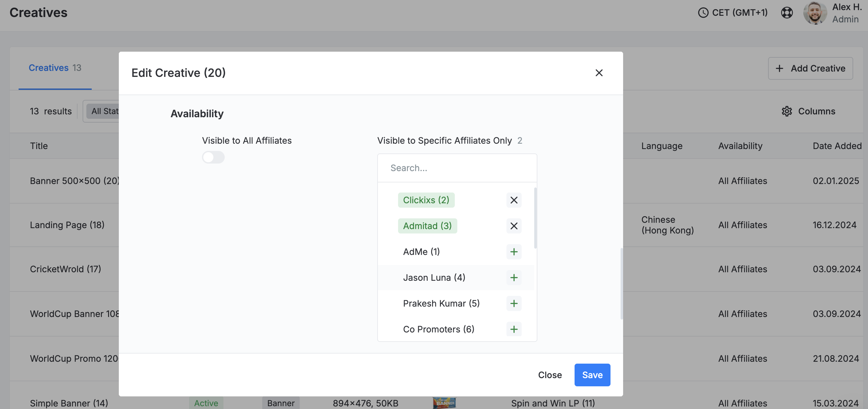Click the Close button in dialog footer

tap(550, 375)
